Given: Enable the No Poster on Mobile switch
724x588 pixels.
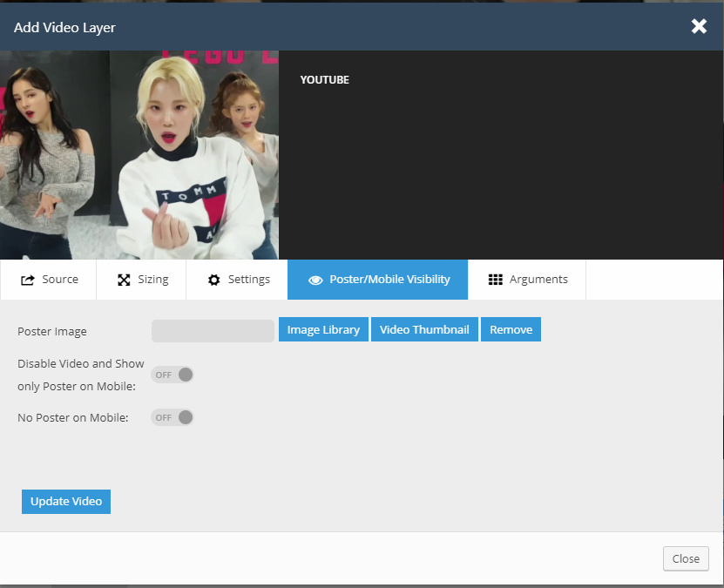Looking at the screenshot, I should coord(172,417).
